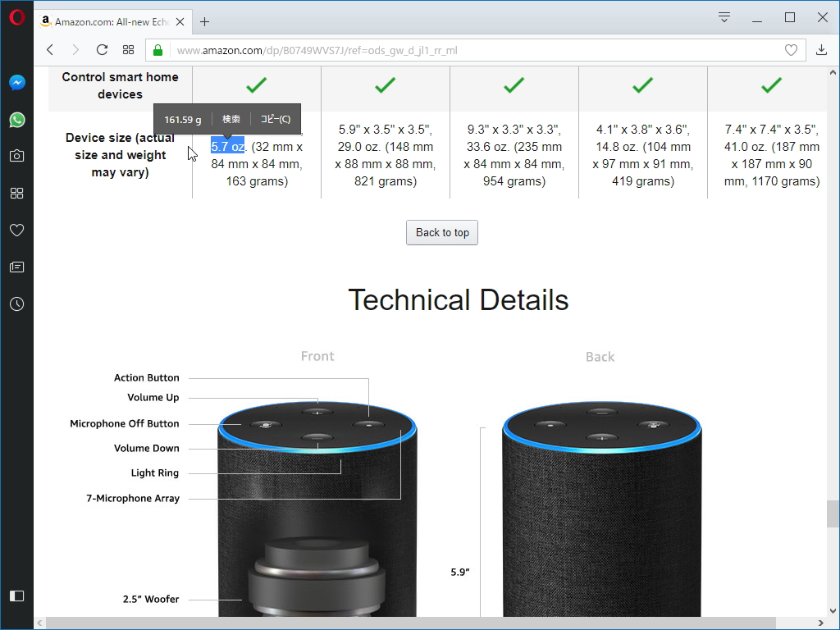Screen dimensions: 840x630
Task: Click the 7-Microphone Array label
Action: pyautogui.click(x=133, y=498)
